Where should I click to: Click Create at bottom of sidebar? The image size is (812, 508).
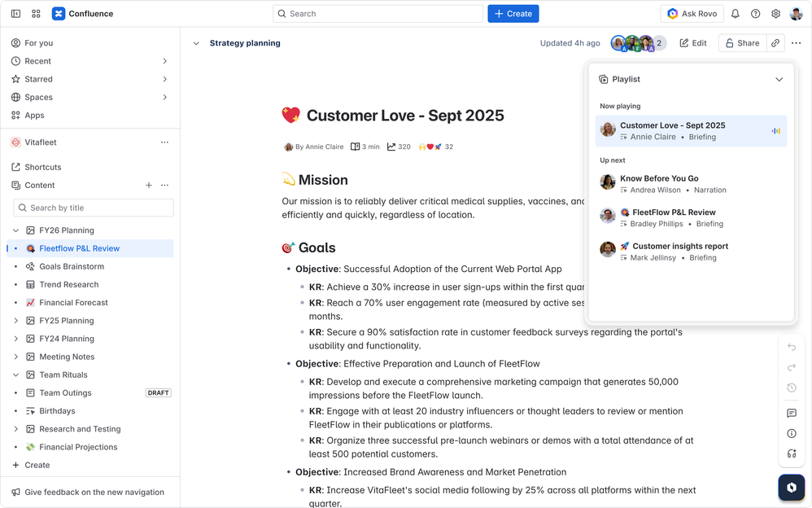pyautogui.click(x=31, y=465)
